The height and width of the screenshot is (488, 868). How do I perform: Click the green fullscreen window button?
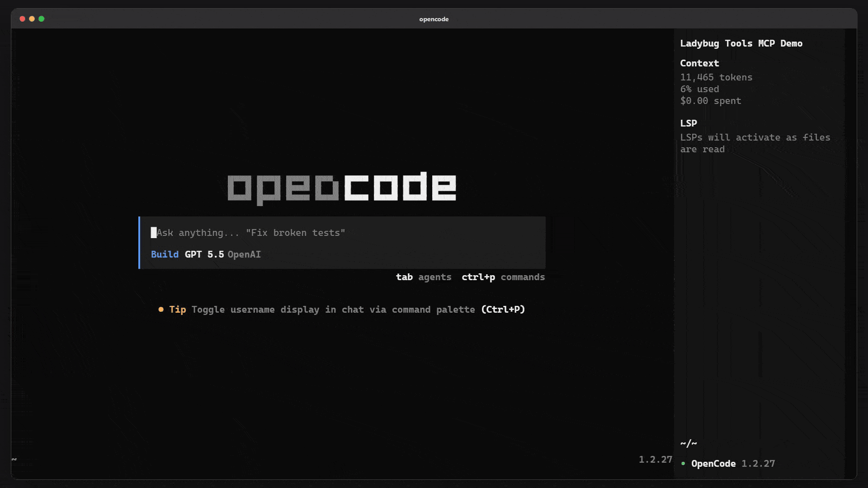[42, 19]
